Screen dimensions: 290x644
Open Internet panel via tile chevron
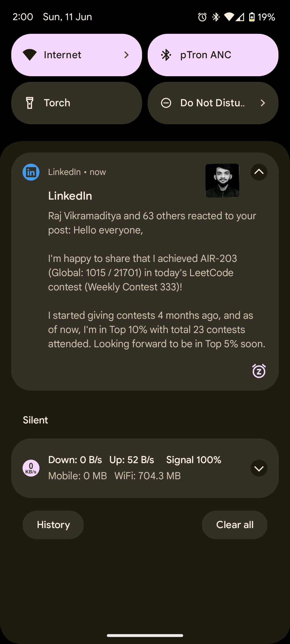[126, 55]
